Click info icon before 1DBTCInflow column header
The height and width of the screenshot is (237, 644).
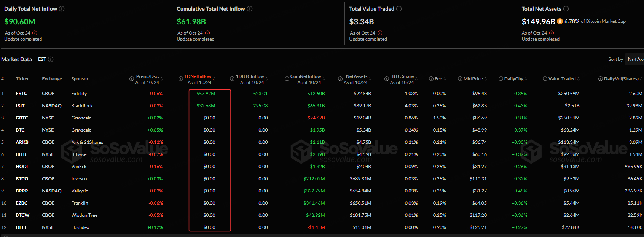(x=232, y=79)
